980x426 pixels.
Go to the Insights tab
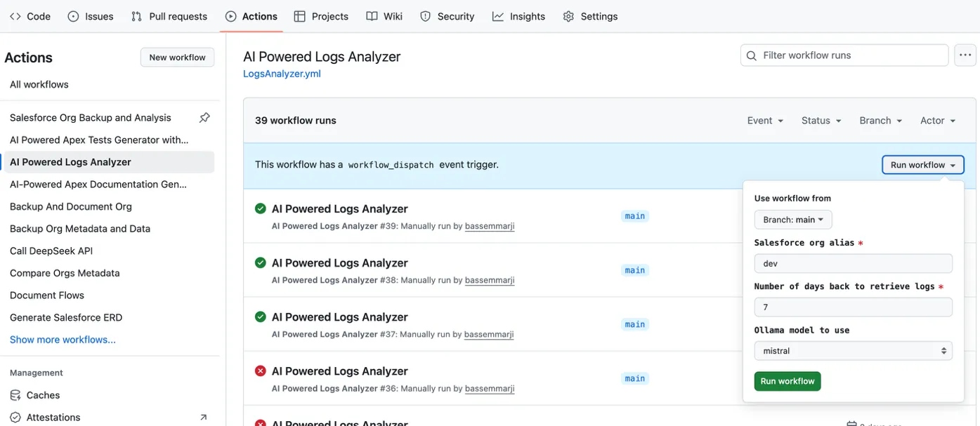(518, 16)
